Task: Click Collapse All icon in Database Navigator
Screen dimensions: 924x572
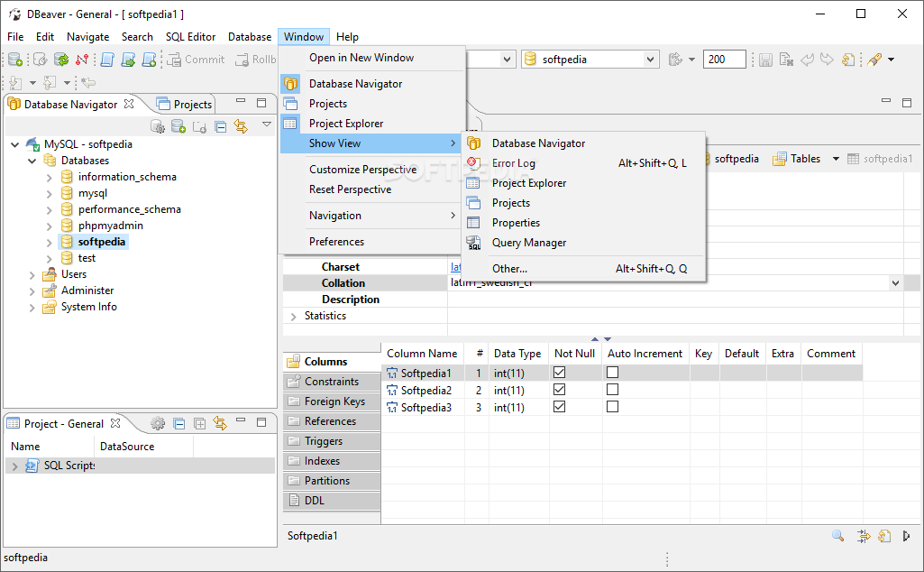Action: [x=220, y=126]
